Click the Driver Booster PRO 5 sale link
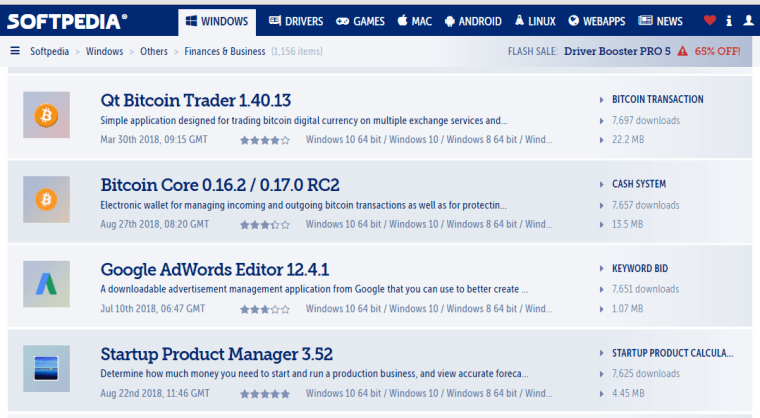Image resolution: width=760 pixels, height=418 pixels. (x=617, y=51)
